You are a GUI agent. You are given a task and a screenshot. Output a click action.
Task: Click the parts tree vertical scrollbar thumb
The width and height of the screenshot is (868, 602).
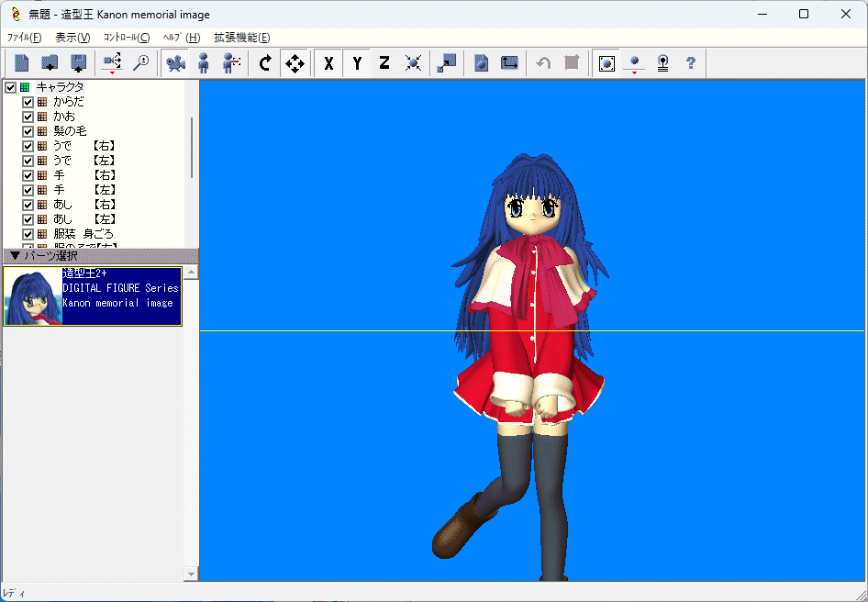[192, 148]
